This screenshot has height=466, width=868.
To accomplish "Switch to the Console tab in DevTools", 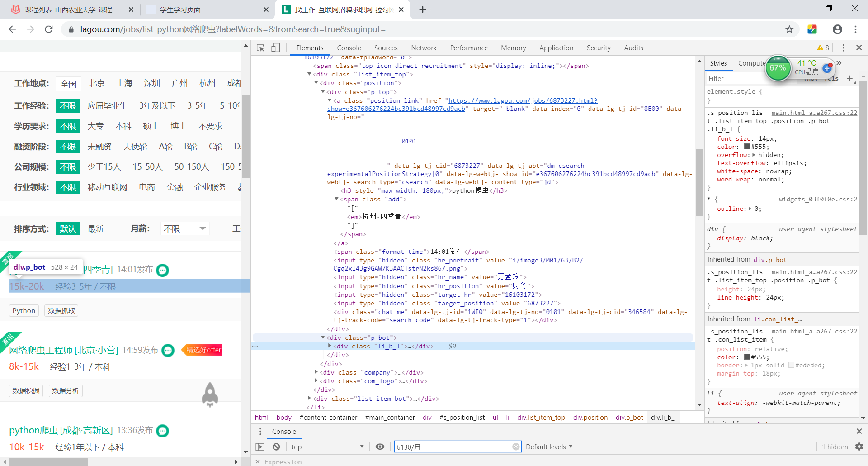I will point(349,48).
